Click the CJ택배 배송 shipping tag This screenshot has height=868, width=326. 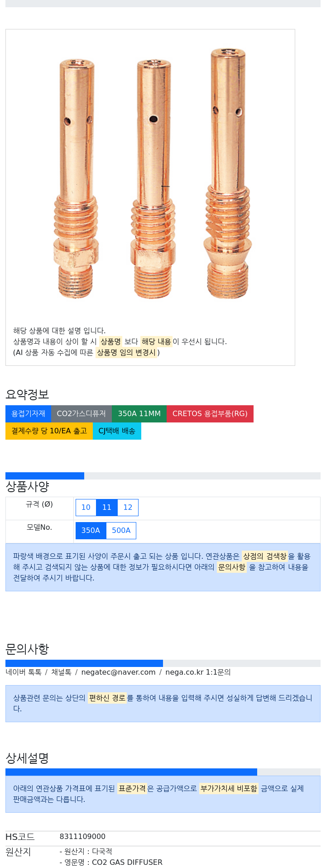pyautogui.click(x=117, y=431)
